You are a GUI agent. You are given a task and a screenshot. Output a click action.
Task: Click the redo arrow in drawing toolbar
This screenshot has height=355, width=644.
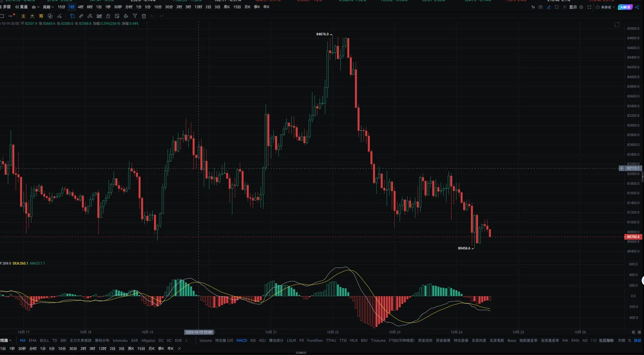tap(162, 16)
